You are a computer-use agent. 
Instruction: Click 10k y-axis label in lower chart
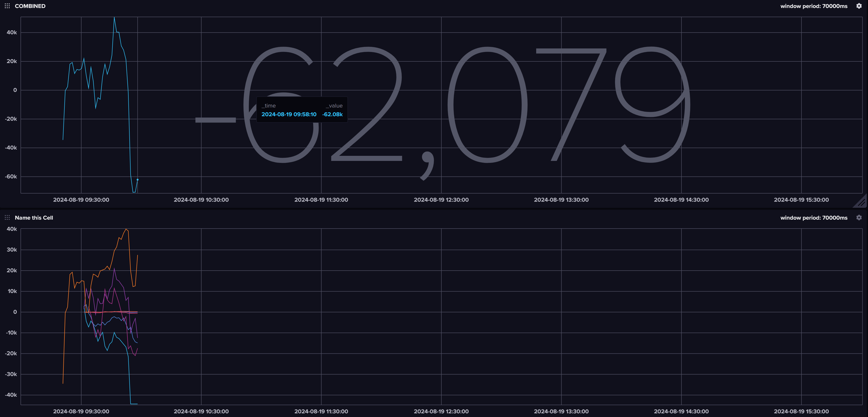coord(12,291)
